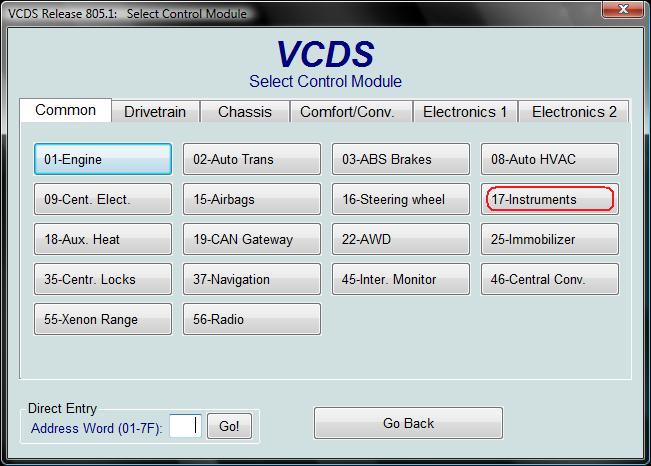
Task: Switch to the Drivetrain tab
Action: click(155, 111)
